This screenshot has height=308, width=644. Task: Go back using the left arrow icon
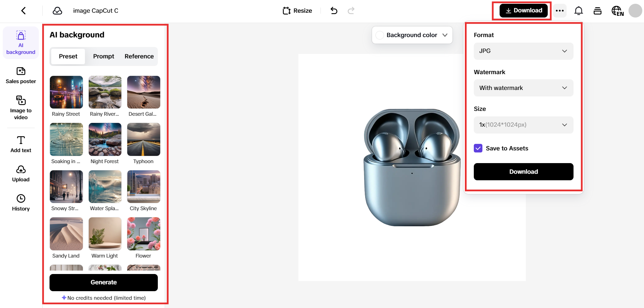[23, 11]
